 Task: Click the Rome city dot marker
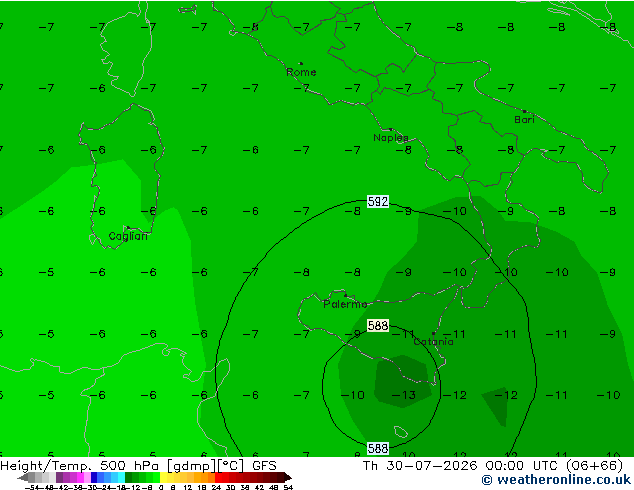[301, 63]
